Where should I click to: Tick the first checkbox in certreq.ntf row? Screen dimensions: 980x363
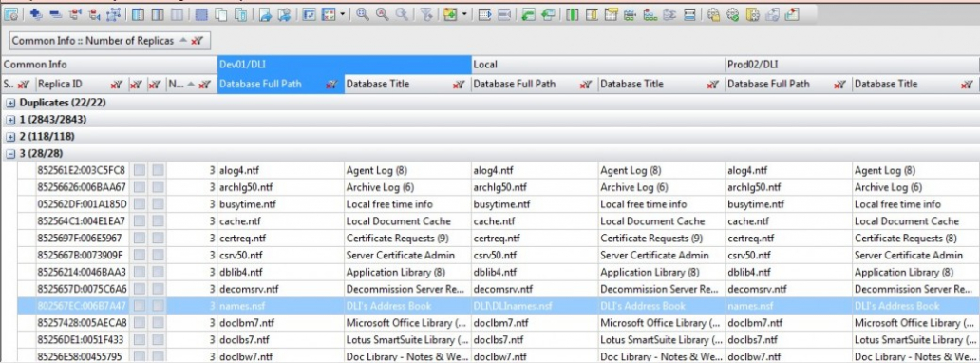[139, 238]
